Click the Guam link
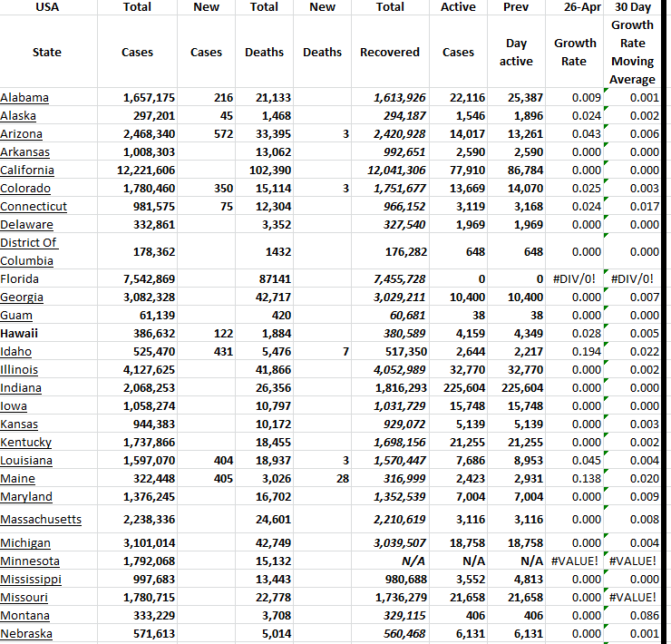This screenshot has height=644, width=671. click(x=16, y=316)
